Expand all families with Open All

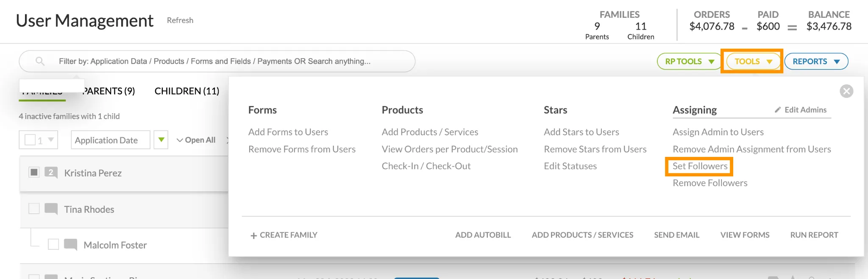(x=196, y=140)
